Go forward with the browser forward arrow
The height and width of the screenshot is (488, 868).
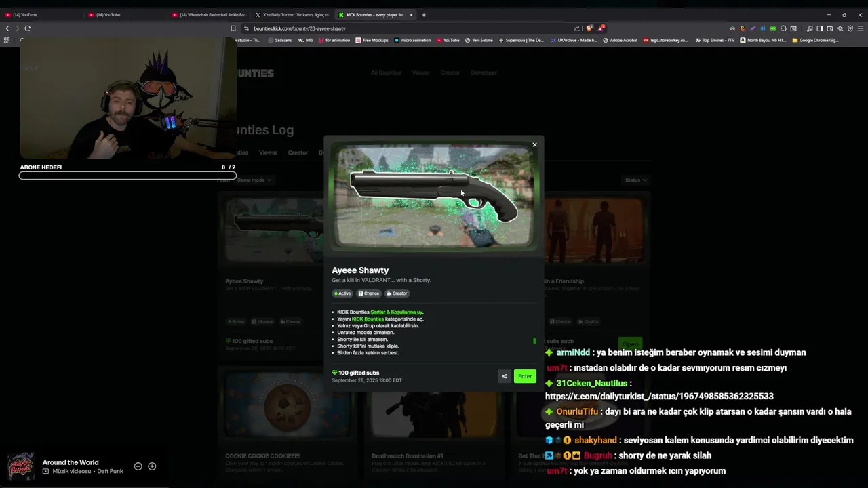17,28
